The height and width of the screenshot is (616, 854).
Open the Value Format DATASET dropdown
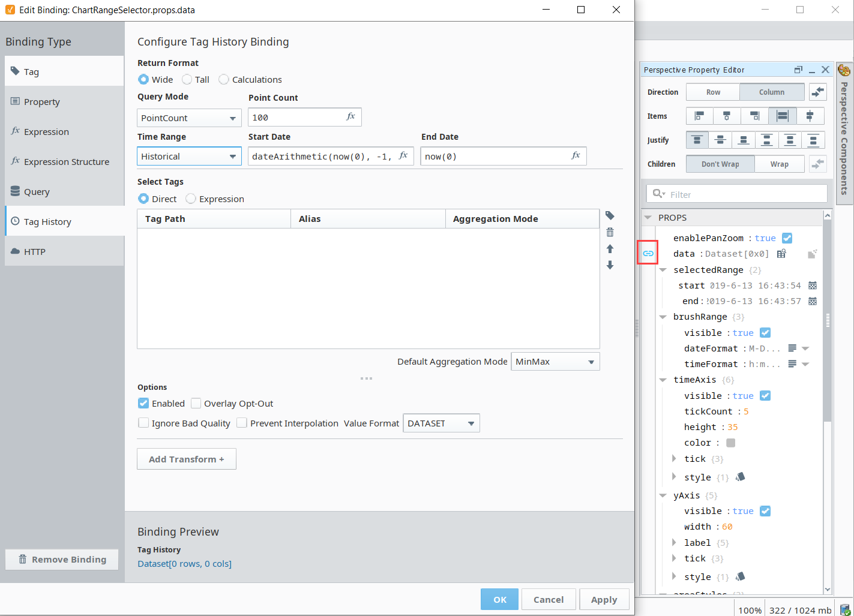point(441,423)
